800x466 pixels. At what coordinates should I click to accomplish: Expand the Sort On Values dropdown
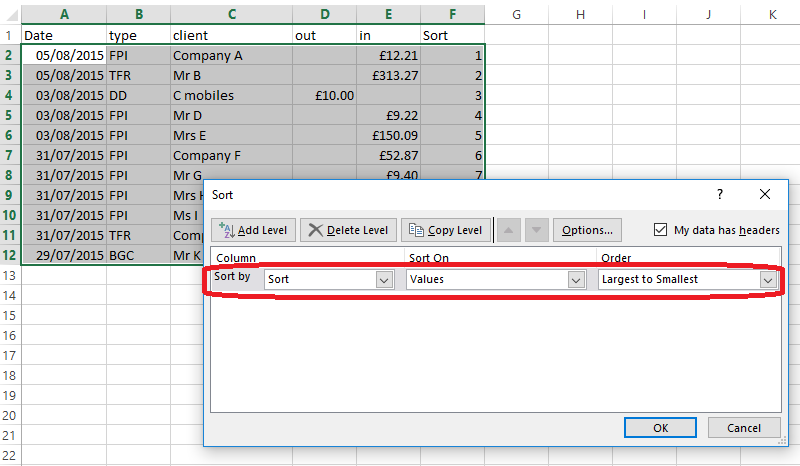[576, 280]
